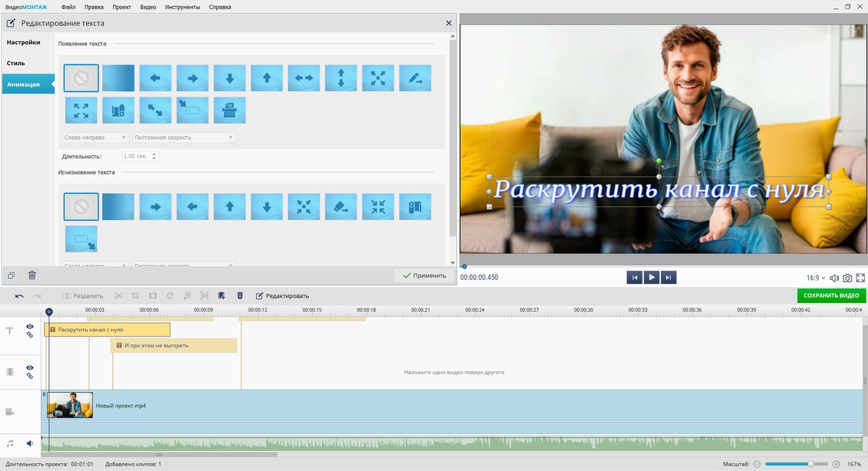Select expand-from-center appearance animation
868x471 pixels.
pyautogui.click(x=378, y=78)
